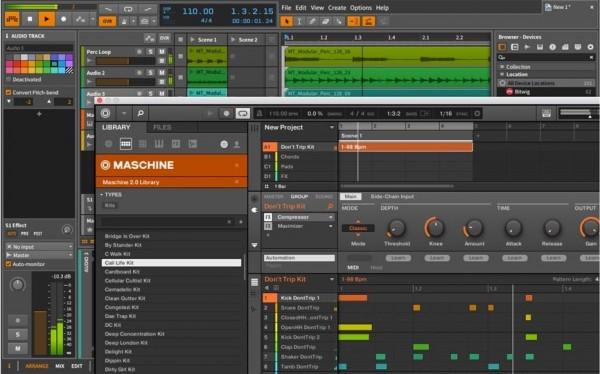Image resolution: width=600 pixels, height=374 pixels.
Task: Toggle the Auto-monitor checkbox
Action: 8,264
